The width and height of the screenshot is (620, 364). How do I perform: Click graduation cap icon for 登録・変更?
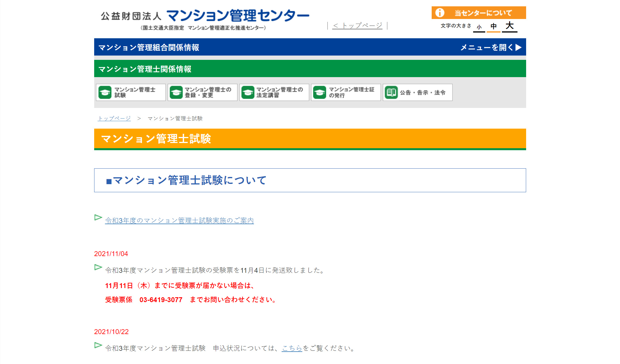[x=176, y=92]
